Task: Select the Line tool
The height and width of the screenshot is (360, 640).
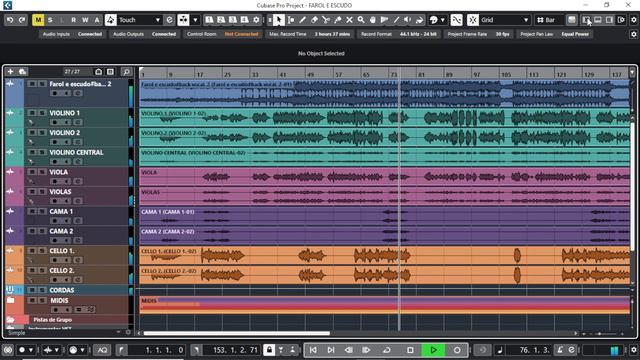Action: click(396, 20)
